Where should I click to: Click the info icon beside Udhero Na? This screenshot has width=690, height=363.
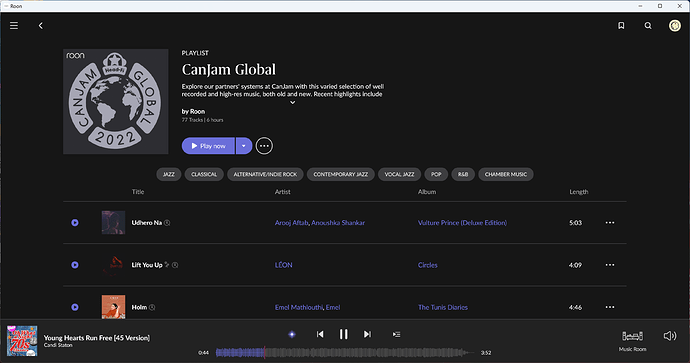[167, 223]
